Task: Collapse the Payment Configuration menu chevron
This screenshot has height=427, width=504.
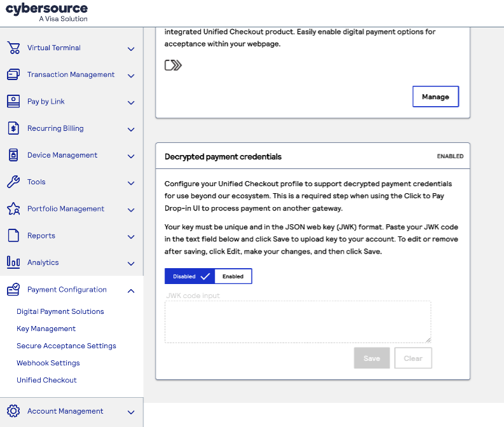Action: (131, 290)
